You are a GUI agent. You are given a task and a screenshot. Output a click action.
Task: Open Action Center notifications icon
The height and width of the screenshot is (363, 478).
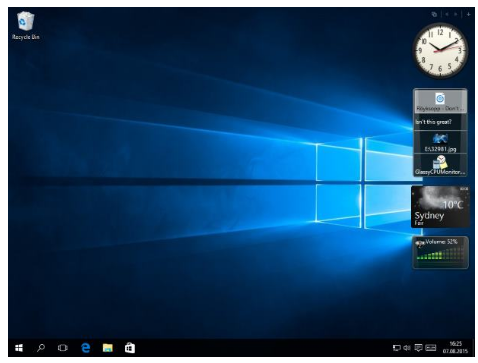click(418, 348)
